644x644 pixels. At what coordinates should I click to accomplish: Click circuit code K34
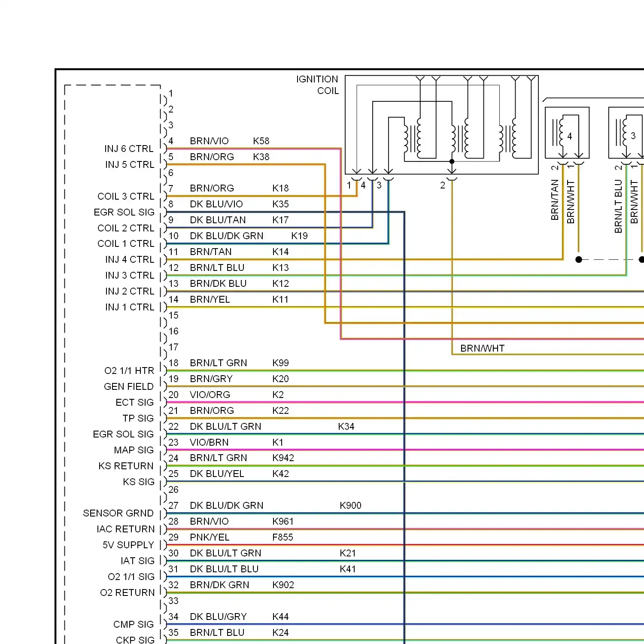[x=346, y=426]
